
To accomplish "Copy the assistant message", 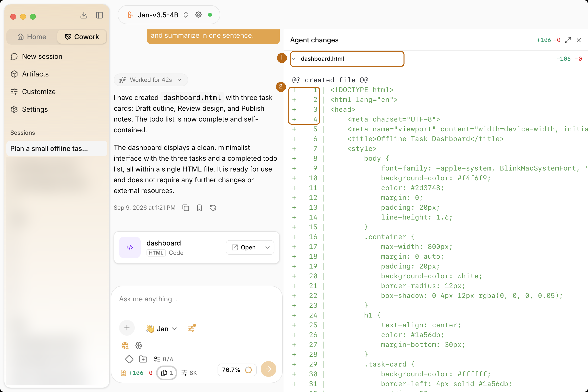I will [186, 208].
